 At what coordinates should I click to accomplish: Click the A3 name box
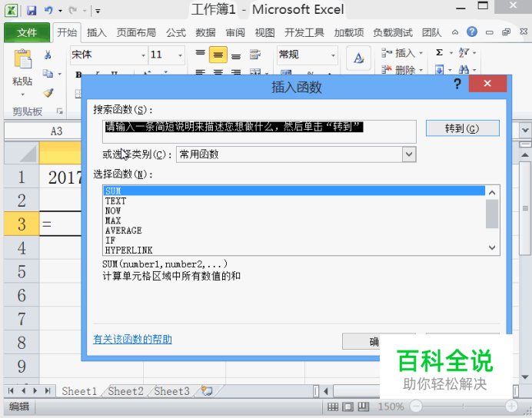44,131
